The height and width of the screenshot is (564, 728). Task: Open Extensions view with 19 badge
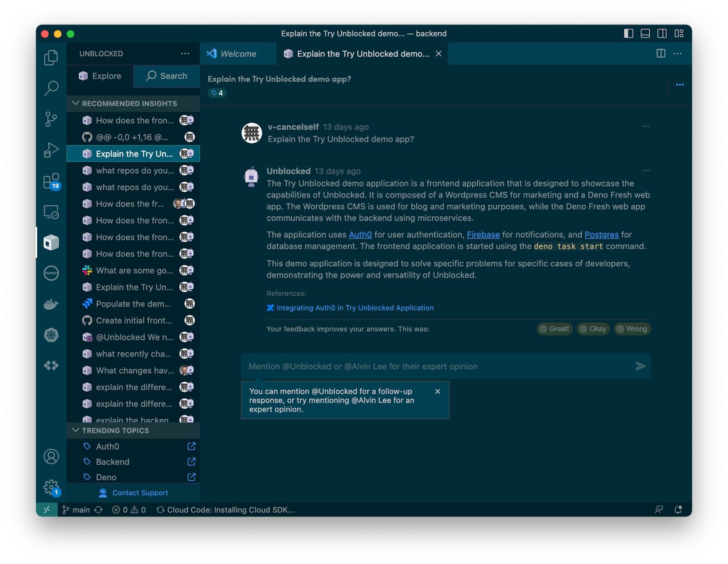(x=51, y=181)
